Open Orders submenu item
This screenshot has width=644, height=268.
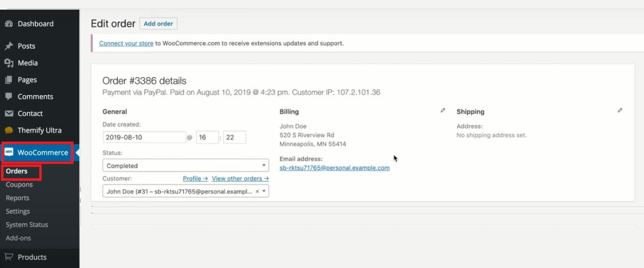17,172
